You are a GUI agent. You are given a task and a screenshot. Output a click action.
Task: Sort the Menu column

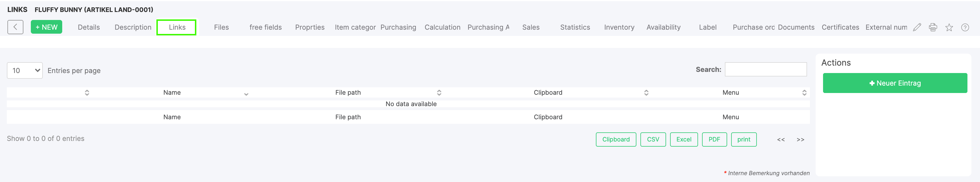point(804,93)
